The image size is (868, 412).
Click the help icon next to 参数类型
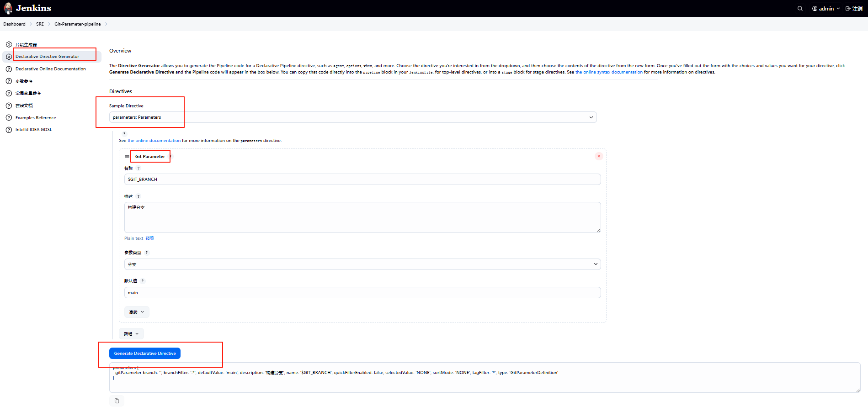tap(147, 253)
